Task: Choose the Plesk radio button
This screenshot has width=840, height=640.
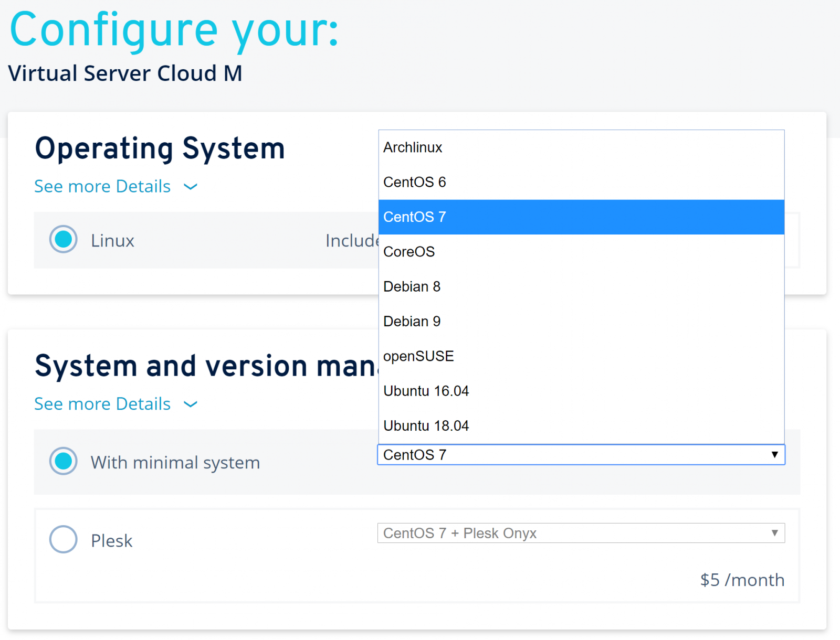Action: pyautogui.click(x=64, y=540)
